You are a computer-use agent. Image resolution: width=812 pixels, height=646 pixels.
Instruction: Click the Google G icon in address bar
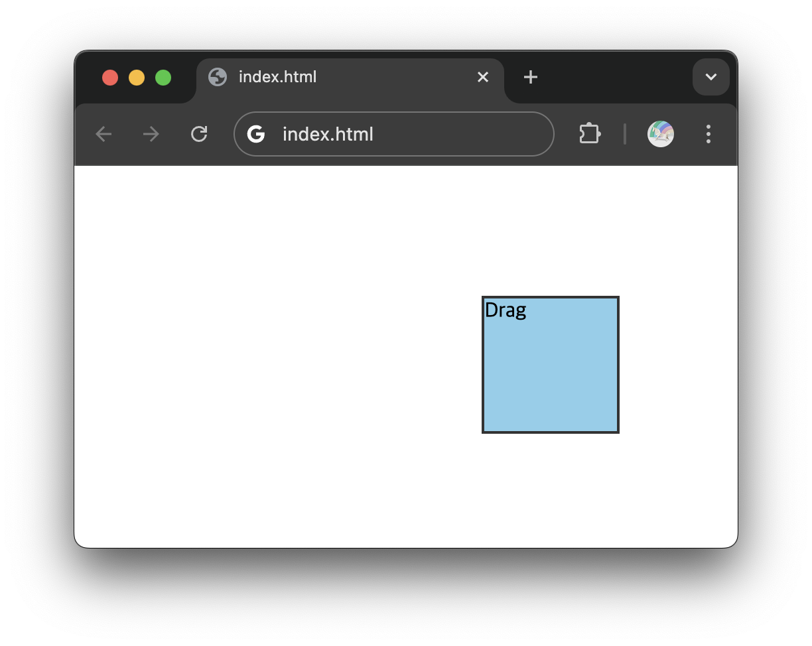(256, 134)
